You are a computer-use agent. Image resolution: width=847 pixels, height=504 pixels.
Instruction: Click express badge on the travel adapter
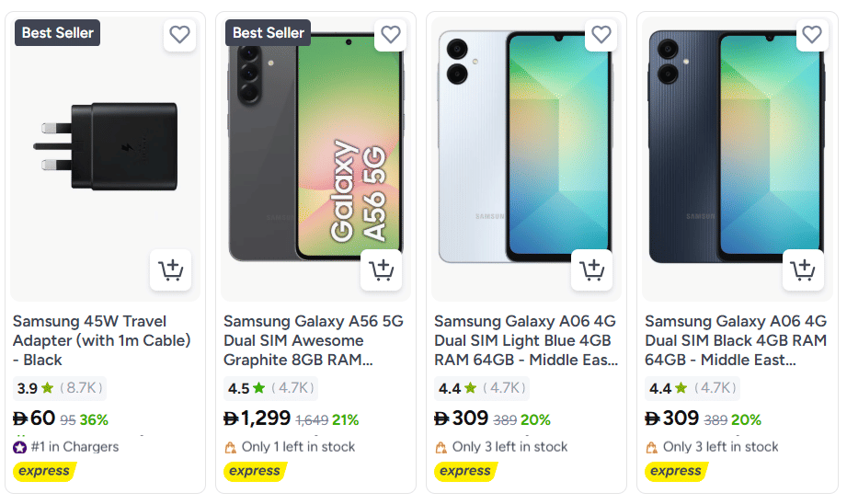point(43,471)
